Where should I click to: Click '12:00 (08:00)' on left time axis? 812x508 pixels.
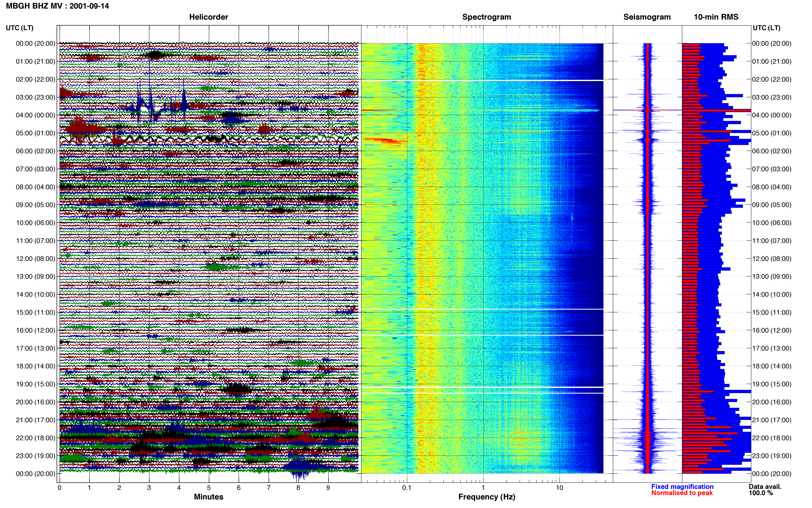click(36, 259)
